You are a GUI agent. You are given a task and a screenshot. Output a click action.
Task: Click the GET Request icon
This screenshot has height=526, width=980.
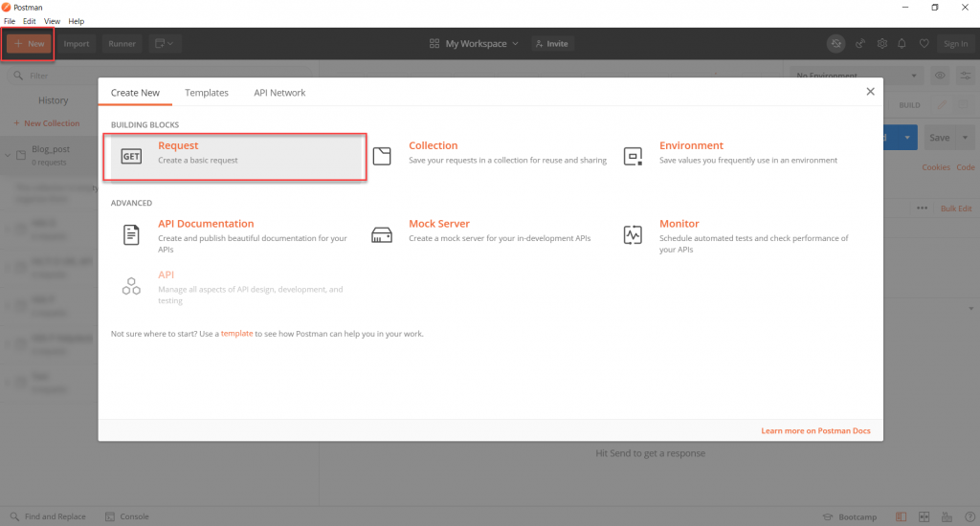tap(131, 156)
